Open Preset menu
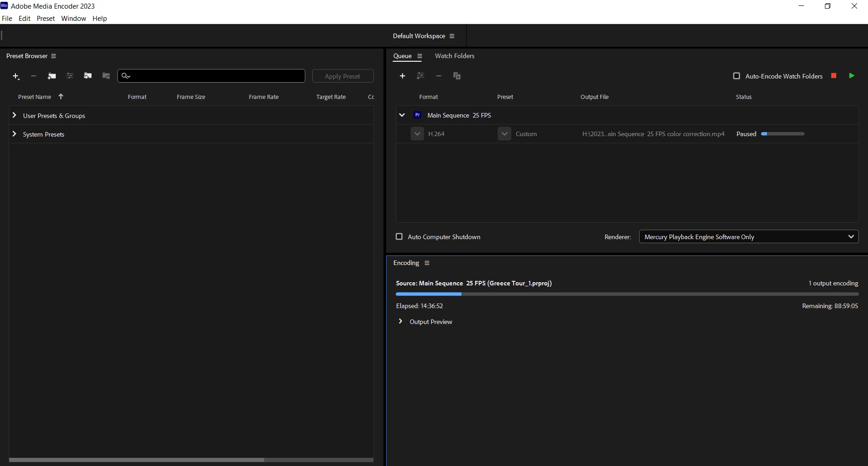 coord(46,18)
